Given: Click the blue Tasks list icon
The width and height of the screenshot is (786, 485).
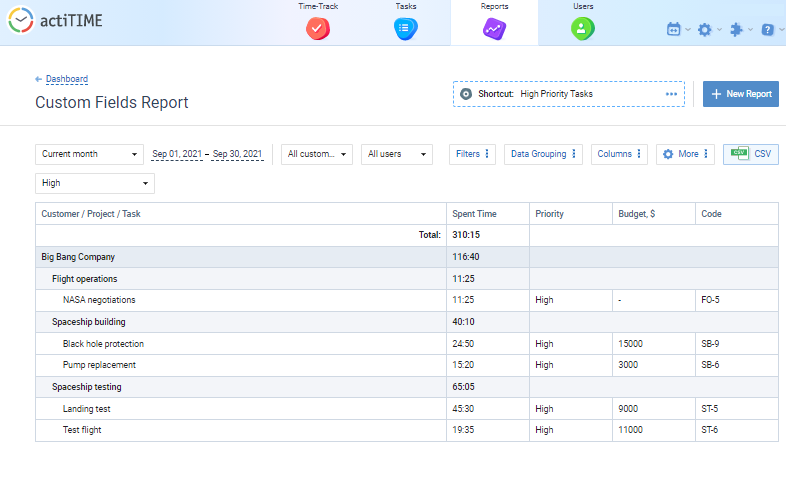Looking at the screenshot, I should [406, 29].
